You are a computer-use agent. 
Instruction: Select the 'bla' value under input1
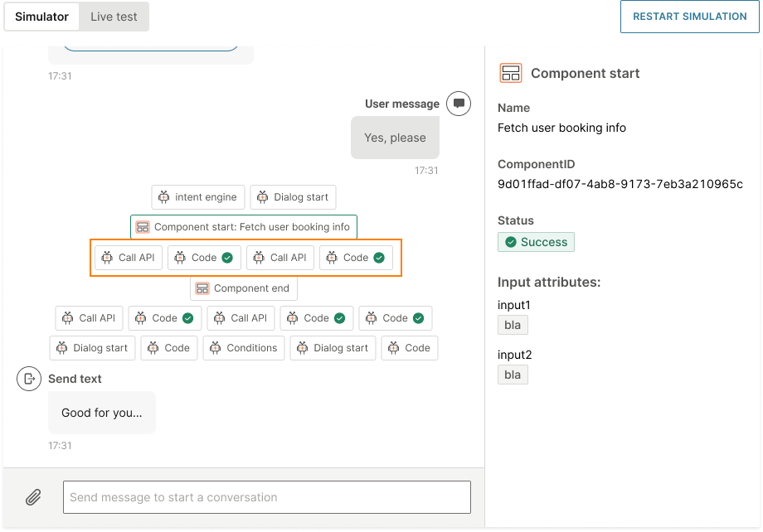tap(513, 326)
